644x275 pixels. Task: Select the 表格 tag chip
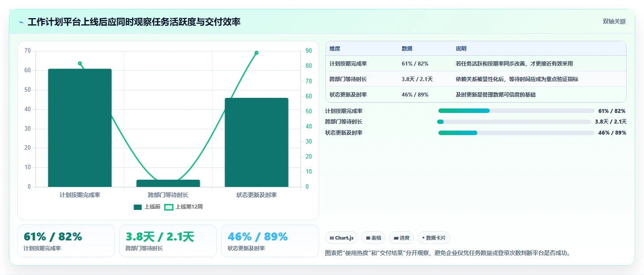click(374, 238)
